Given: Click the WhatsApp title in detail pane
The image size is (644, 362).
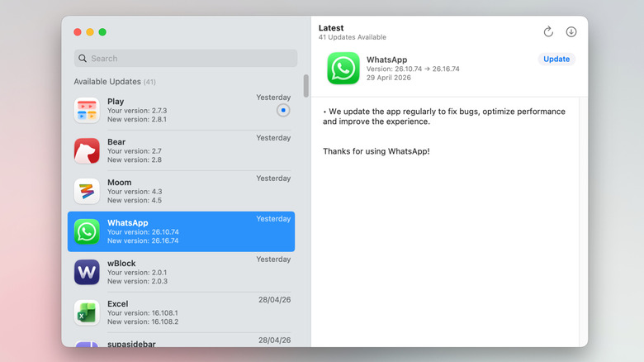Looking at the screenshot, I should point(387,60).
